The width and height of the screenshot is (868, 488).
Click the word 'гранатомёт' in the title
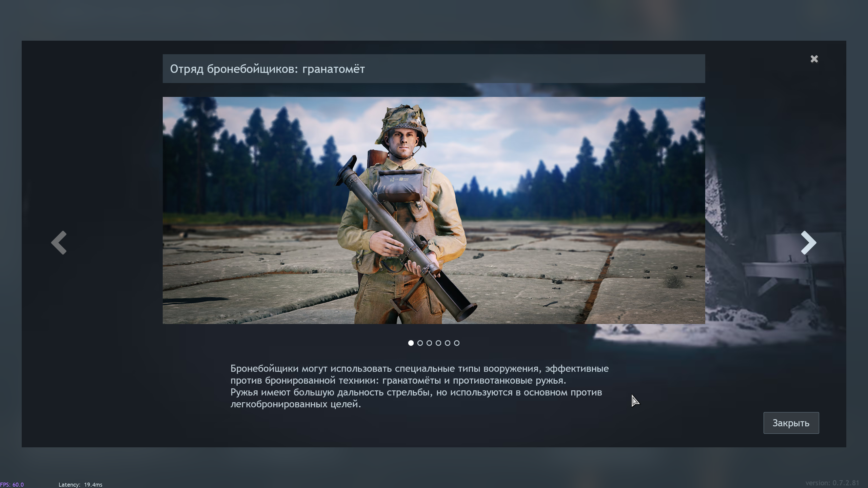coord(333,69)
